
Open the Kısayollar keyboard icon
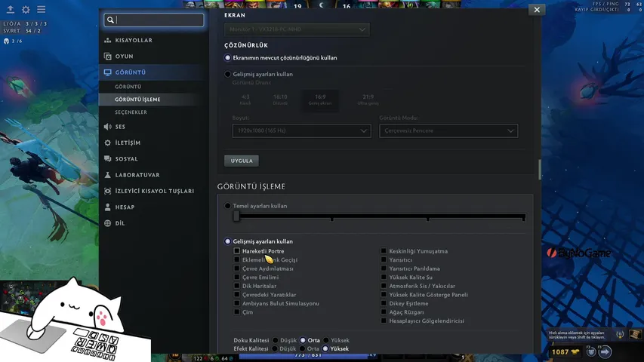pos(108,40)
